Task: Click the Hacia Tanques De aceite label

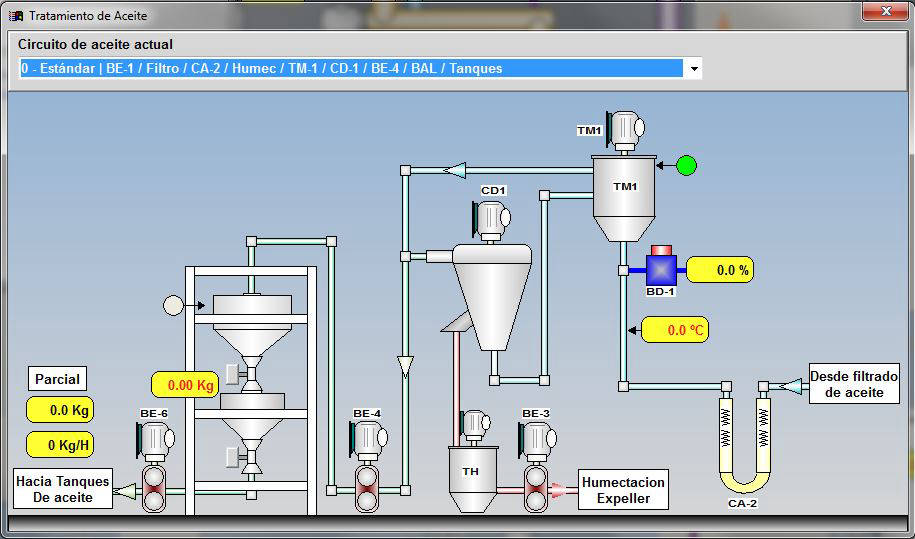Action: tap(62, 489)
